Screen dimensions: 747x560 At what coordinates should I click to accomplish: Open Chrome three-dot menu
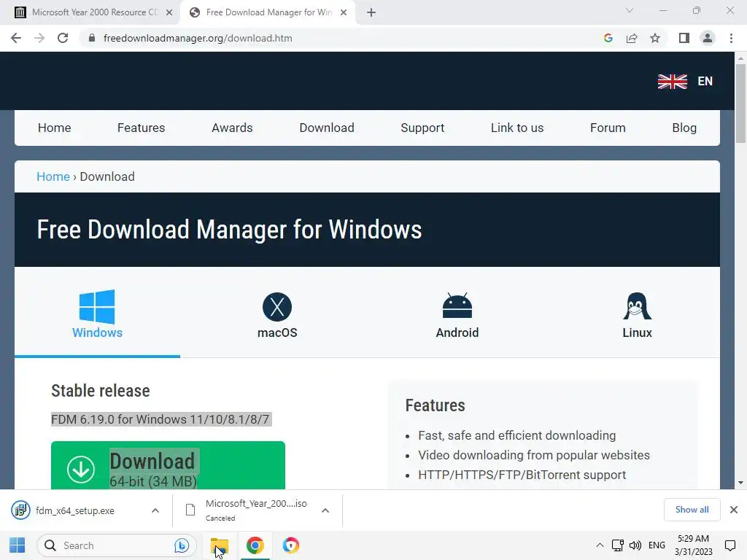pyautogui.click(x=731, y=38)
